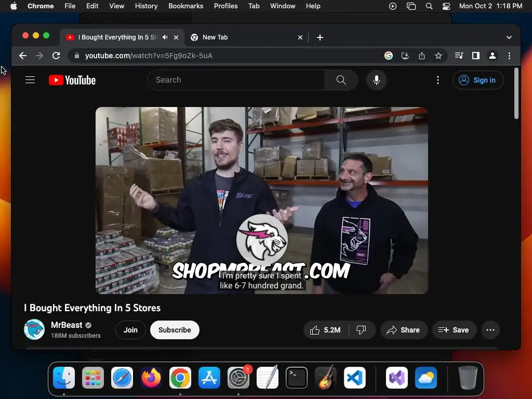Mute the tab via speaker icon
This screenshot has height=399, width=532.
(165, 37)
